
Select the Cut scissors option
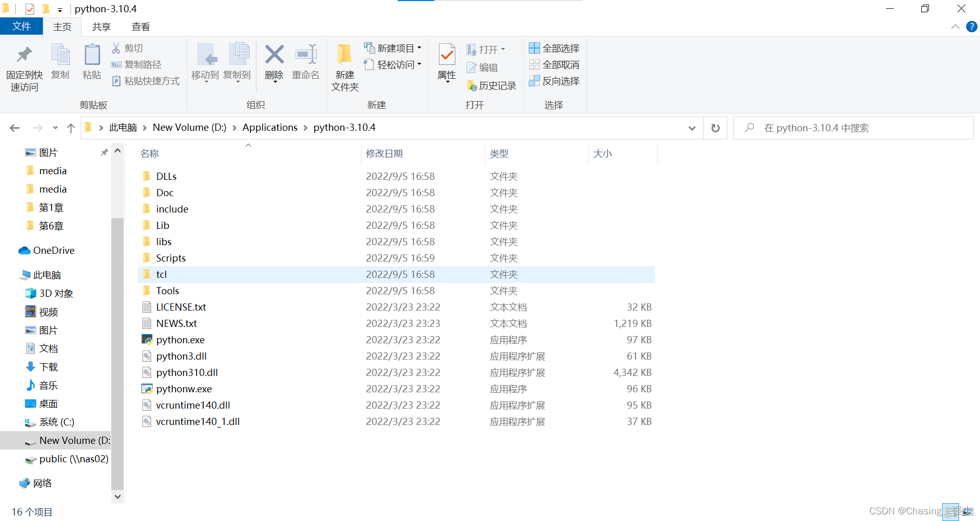pyautogui.click(x=127, y=48)
